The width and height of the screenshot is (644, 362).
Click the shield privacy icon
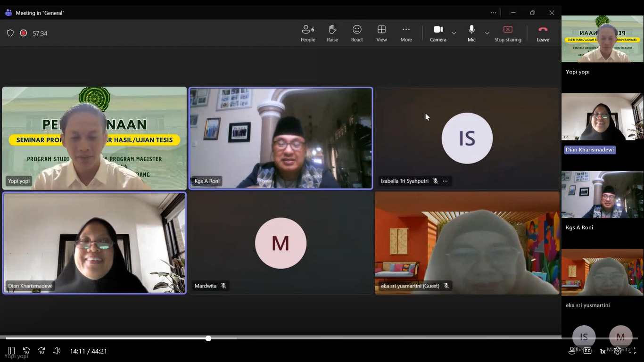pyautogui.click(x=10, y=33)
